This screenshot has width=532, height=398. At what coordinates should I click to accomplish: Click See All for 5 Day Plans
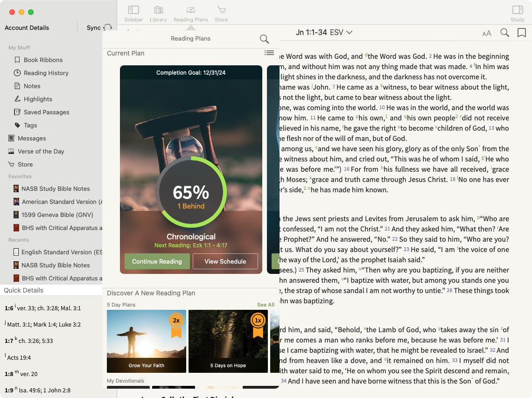point(266,305)
